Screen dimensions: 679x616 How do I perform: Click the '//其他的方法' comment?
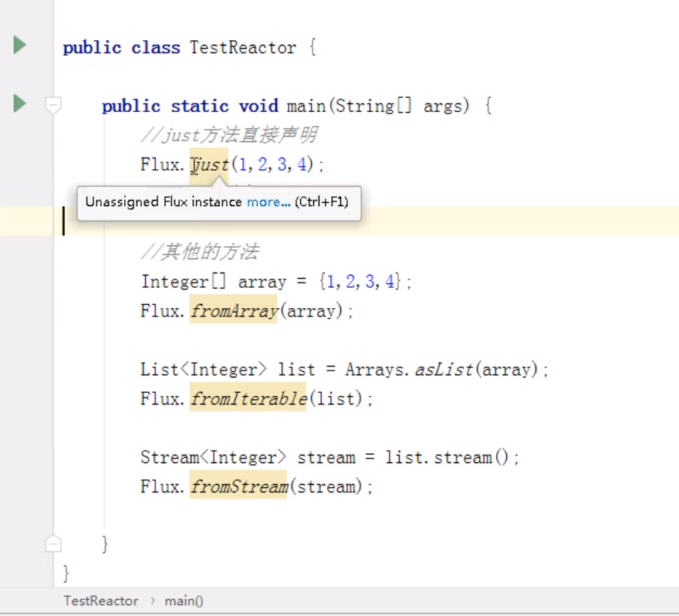[201, 252]
